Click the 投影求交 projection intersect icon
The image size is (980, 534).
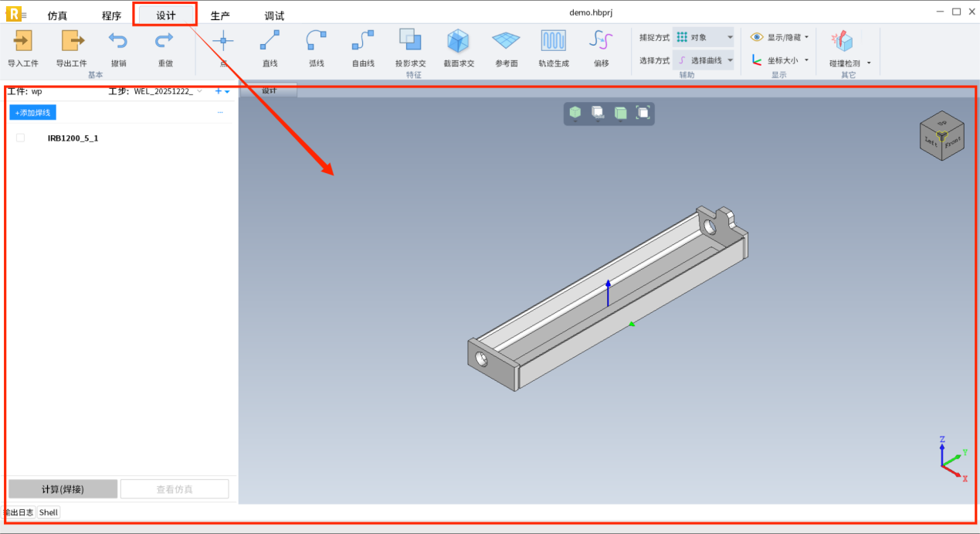coord(410,41)
